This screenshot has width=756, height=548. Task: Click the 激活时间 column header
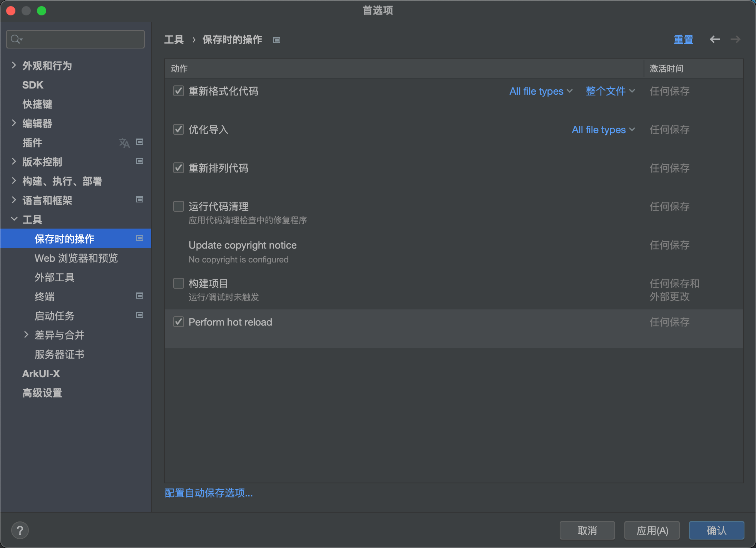pos(693,68)
